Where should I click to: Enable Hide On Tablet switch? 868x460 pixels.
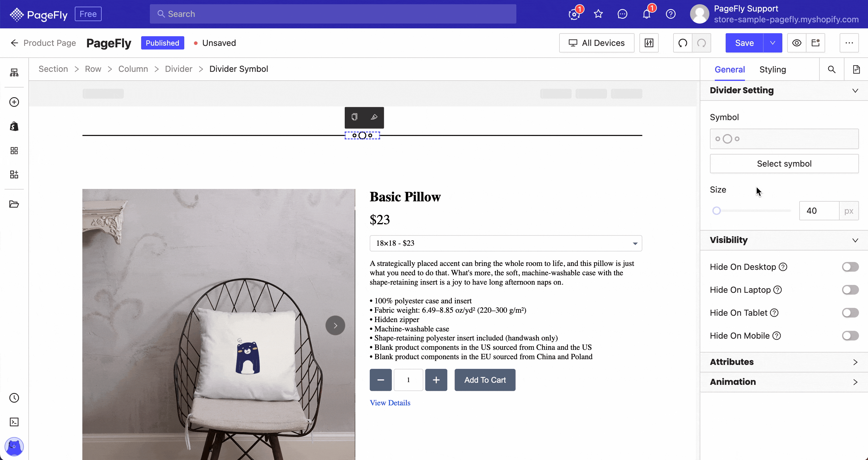[850, 313]
